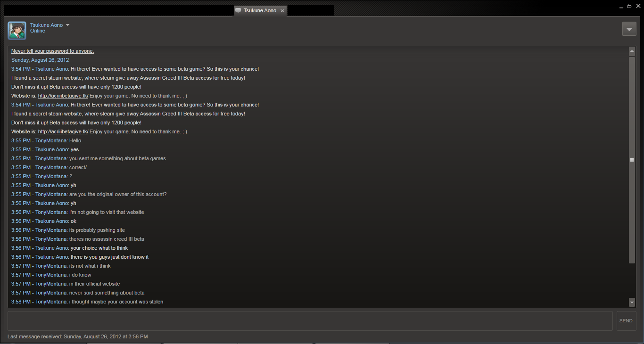Open the first acriiibetagive.tk link
The height and width of the screenshot is (344, 644).
tap(63, 96)
